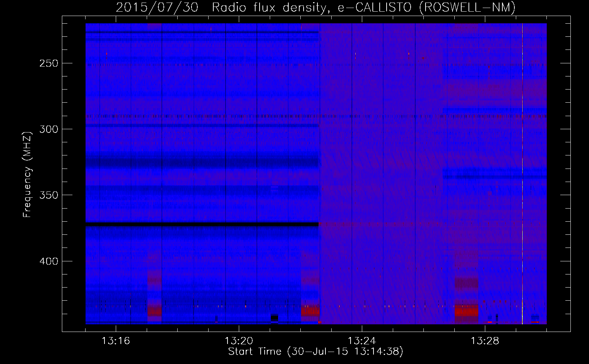Select the Frequency (MHZ) axis label

[27, 174]
